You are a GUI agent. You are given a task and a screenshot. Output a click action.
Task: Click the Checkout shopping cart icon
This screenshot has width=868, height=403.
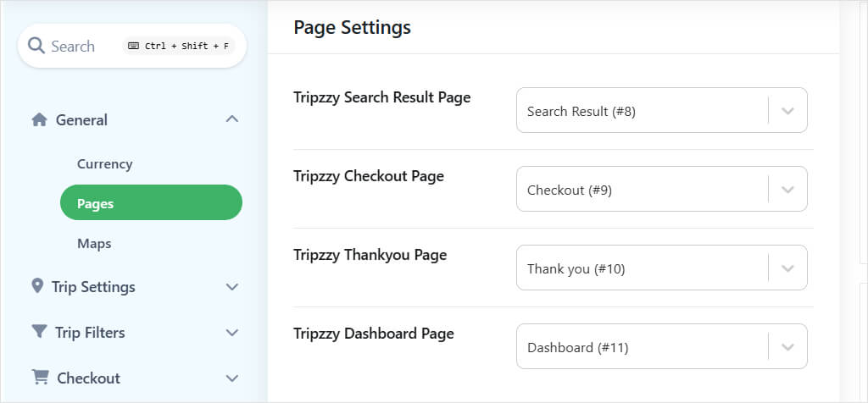pos(40,377)
